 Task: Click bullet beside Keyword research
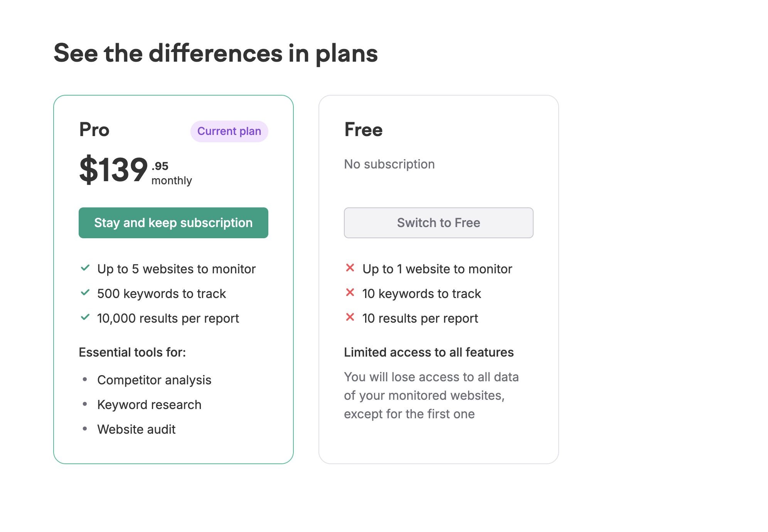[x=85, y=404]
